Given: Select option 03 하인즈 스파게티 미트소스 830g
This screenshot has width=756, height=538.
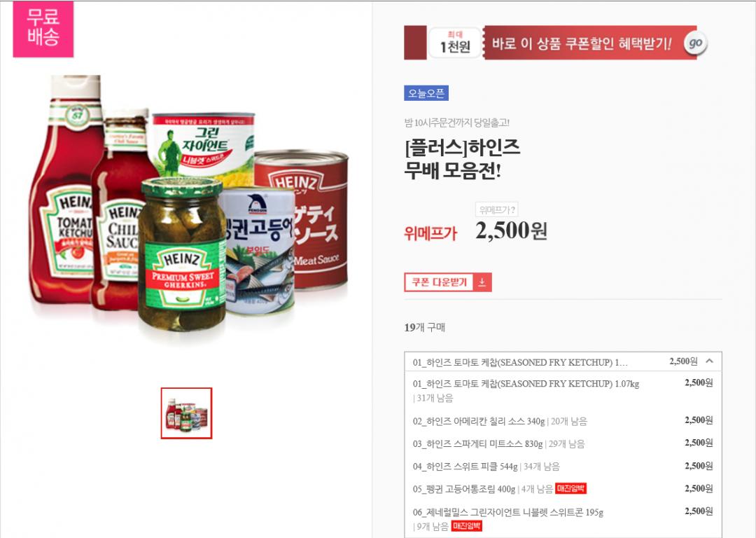Looking at the screenshot, I should (x=563, y=444).
